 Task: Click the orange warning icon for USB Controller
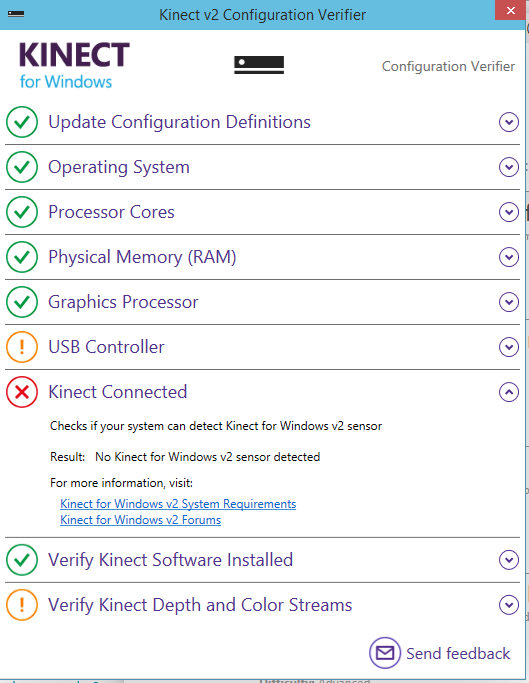(22, 347)
